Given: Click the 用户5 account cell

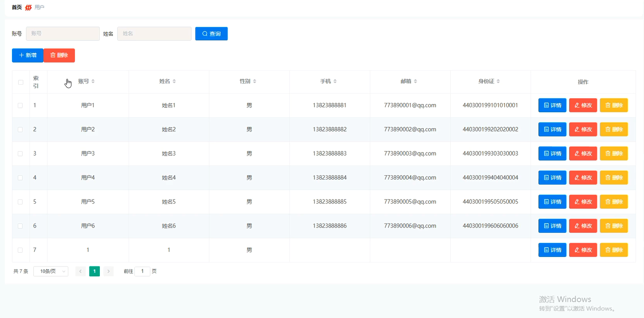Looking at the screenshot, I should (88, 202).
